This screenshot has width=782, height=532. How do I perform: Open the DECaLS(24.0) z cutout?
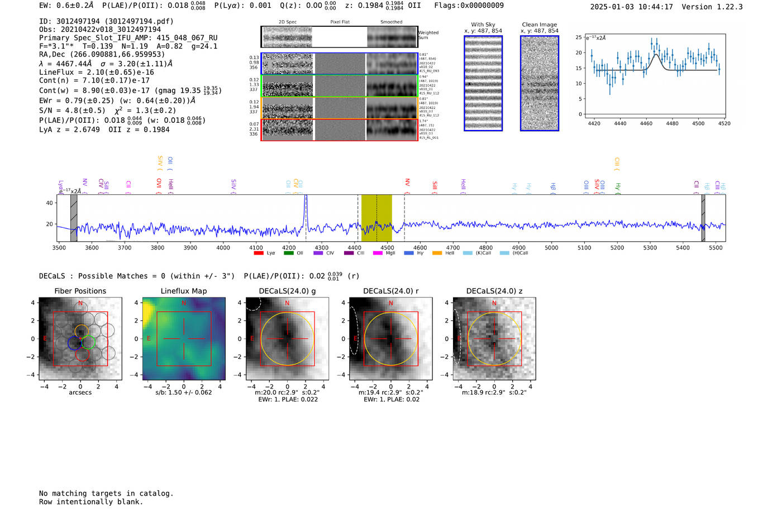point(494,339)
